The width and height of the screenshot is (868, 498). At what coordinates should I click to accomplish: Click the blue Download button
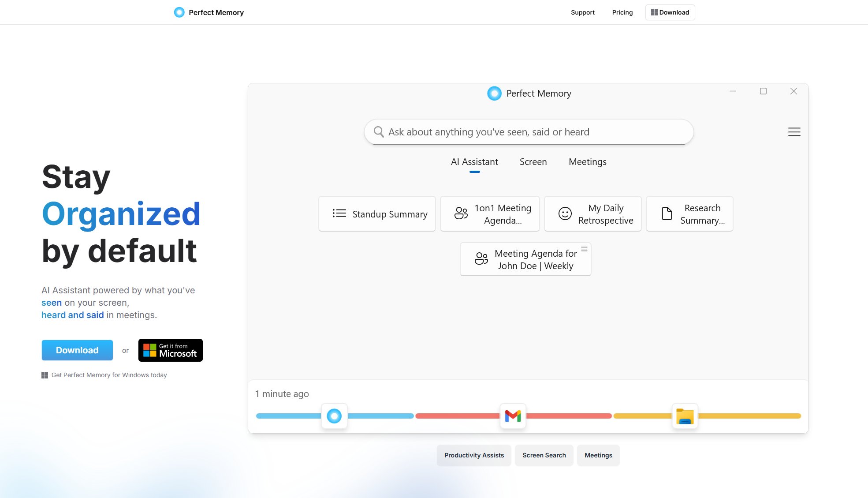(77, 350)
